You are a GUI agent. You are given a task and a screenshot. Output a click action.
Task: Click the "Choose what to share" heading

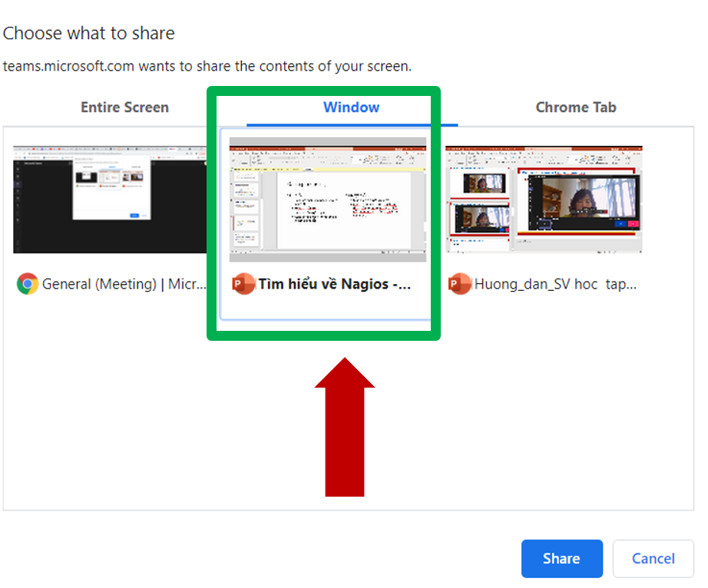[89, 34]
